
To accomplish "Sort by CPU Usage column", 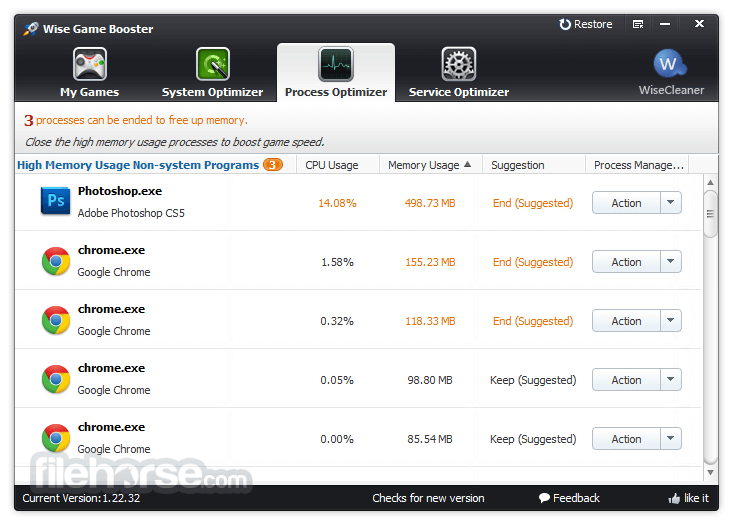I will tap(331, 165).
